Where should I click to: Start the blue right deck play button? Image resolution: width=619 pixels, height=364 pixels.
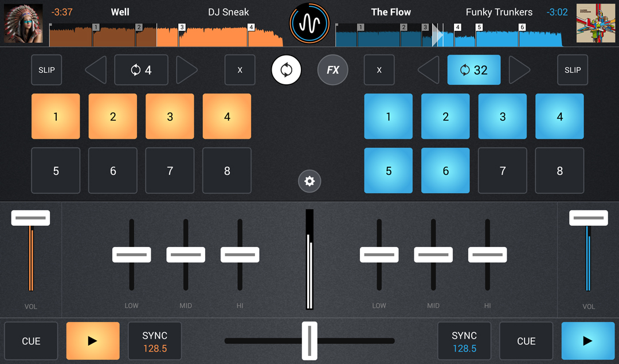(x=588, y=340)
